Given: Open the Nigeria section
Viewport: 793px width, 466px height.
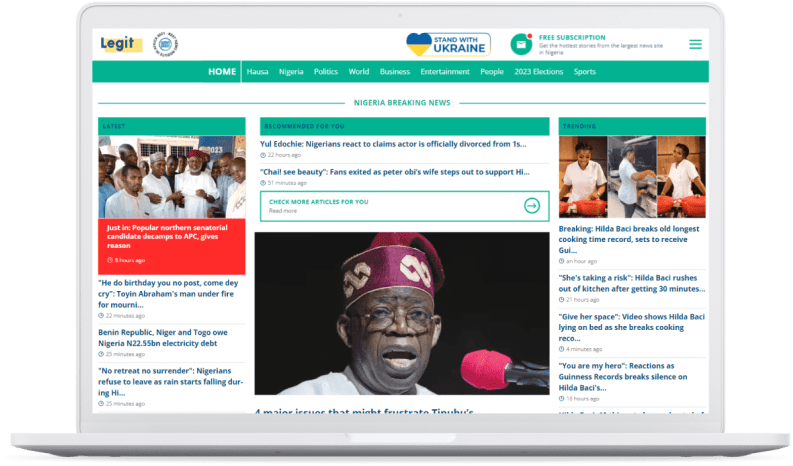Looking at the screenshot, I should (x=291, y=72).
